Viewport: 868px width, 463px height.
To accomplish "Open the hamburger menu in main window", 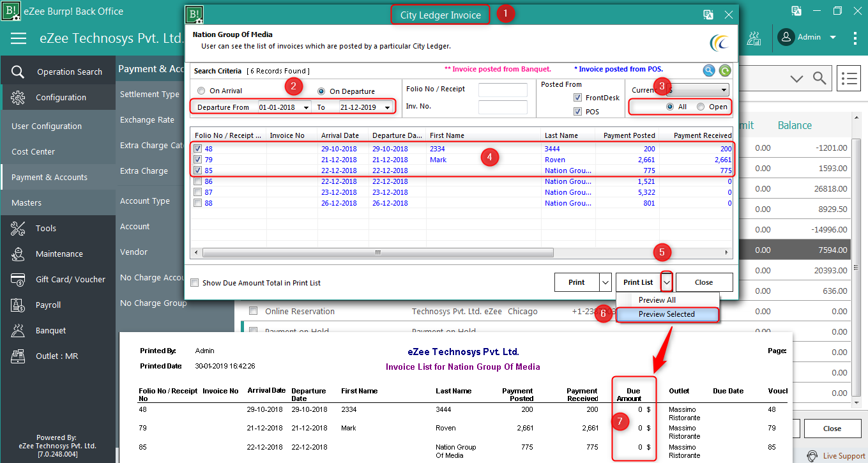I will 19,38.
